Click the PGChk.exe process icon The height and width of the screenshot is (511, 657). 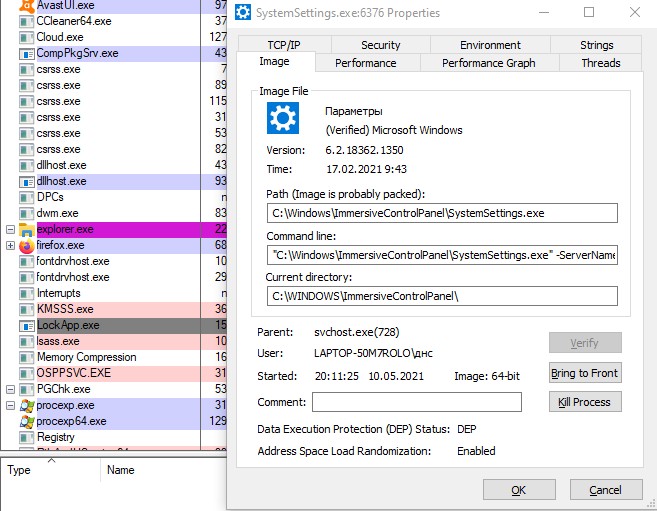pyautogui.click(x=26, y=390)
